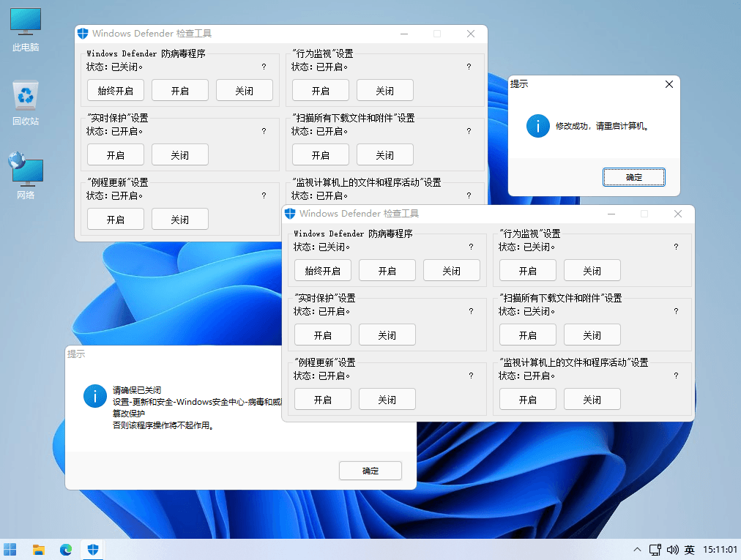The image size is (741, 560).
Task: Confirm 确定 in the 修改成功 dialog
Action: [x=633, y=177]
